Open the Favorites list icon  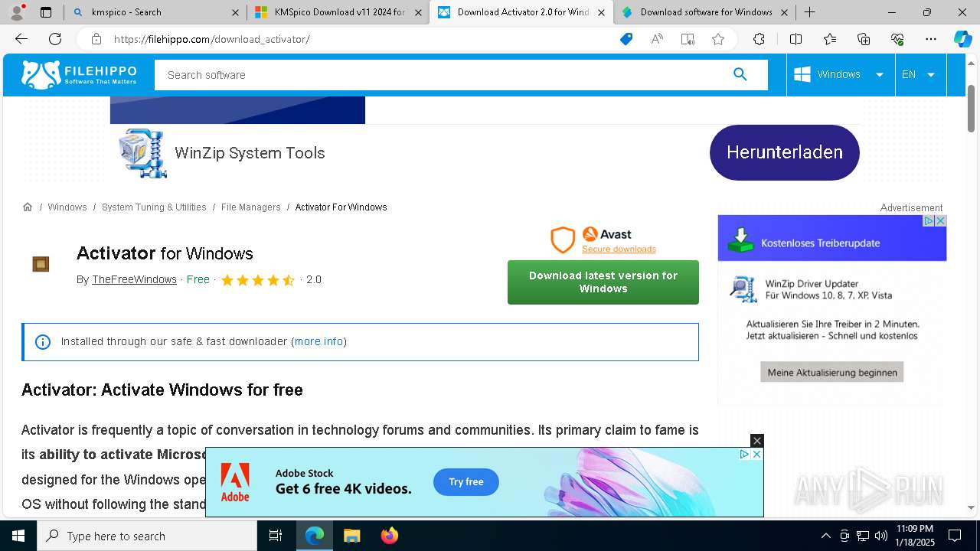click(830, 39)
